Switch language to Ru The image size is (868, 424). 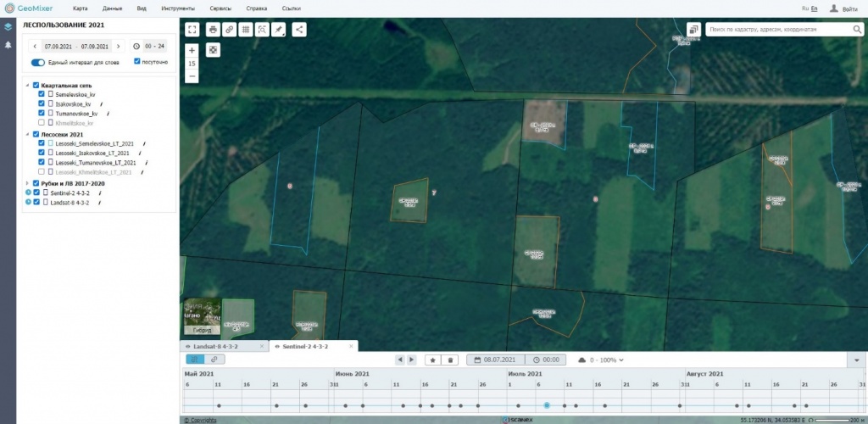[x=805, y=8]
